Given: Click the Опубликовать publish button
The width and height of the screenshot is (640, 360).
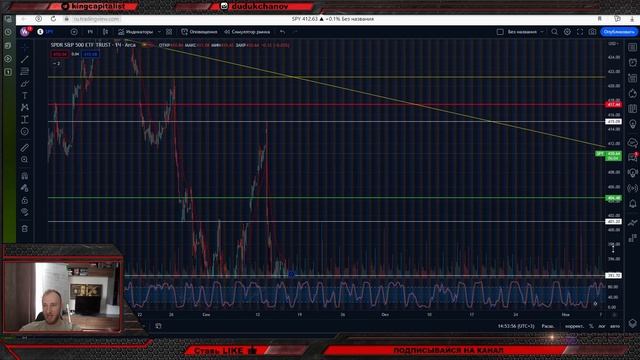Looking at the screenshot, I should tap(619, 31).
